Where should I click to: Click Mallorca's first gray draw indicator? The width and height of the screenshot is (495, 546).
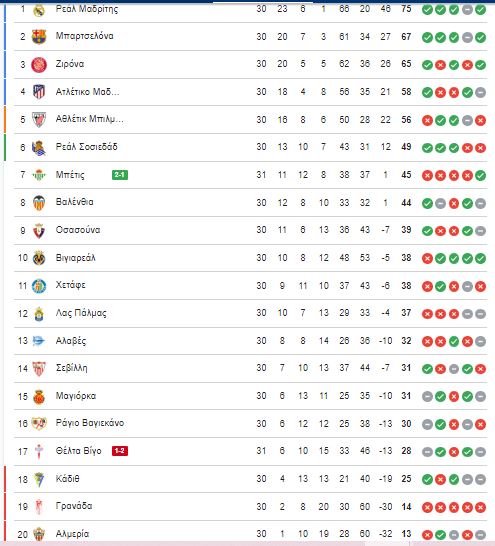point(427,397)
